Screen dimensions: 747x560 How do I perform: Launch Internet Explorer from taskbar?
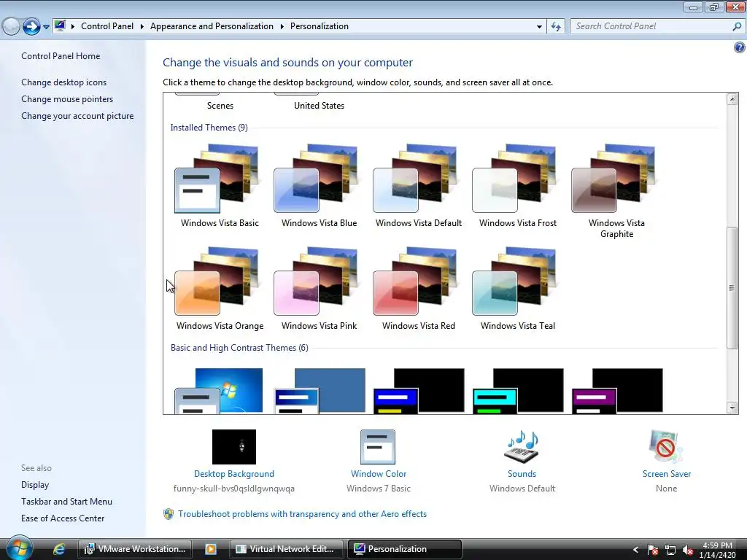[59, 549]
